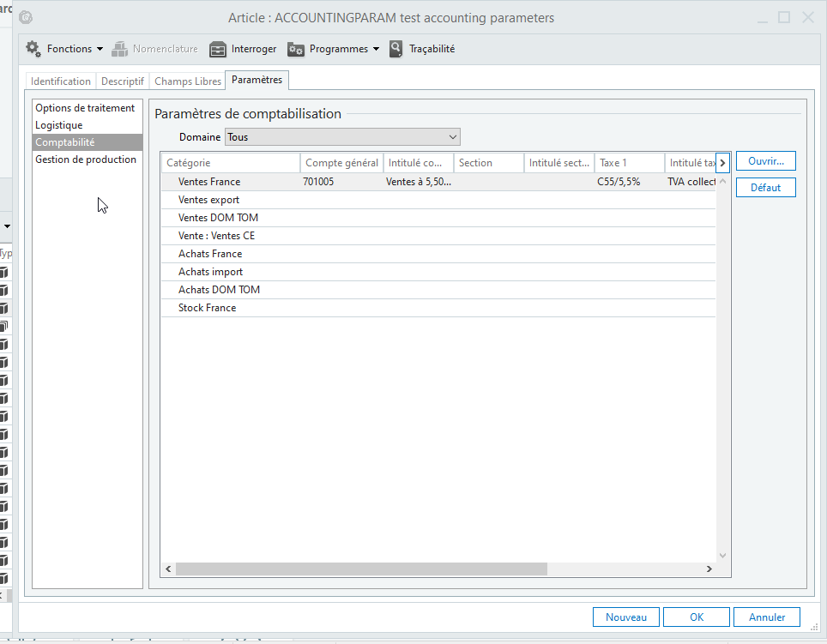827x644 pixels.
Task: Select the Ventes DOM TOM row
Action: pos(438,218)
